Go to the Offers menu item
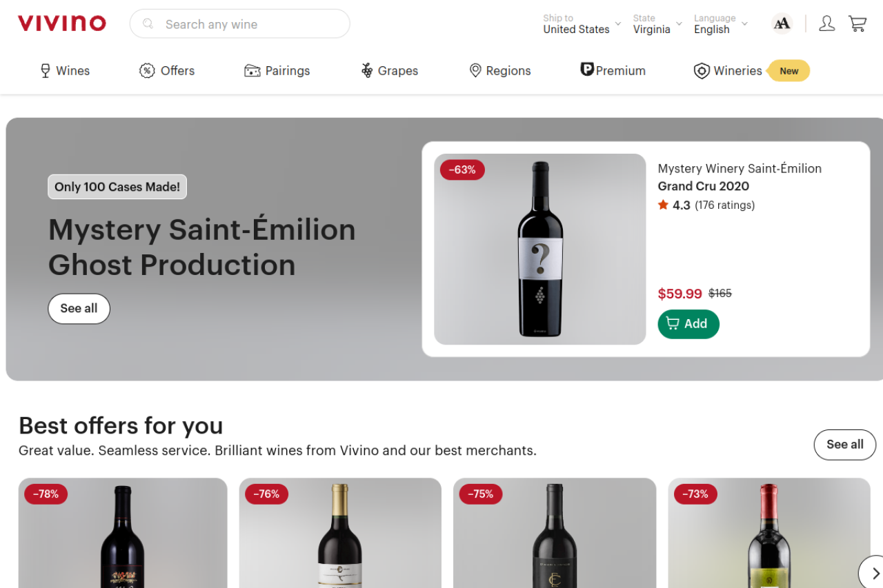This screenshot has height=588, width=883. pos(167,70)
